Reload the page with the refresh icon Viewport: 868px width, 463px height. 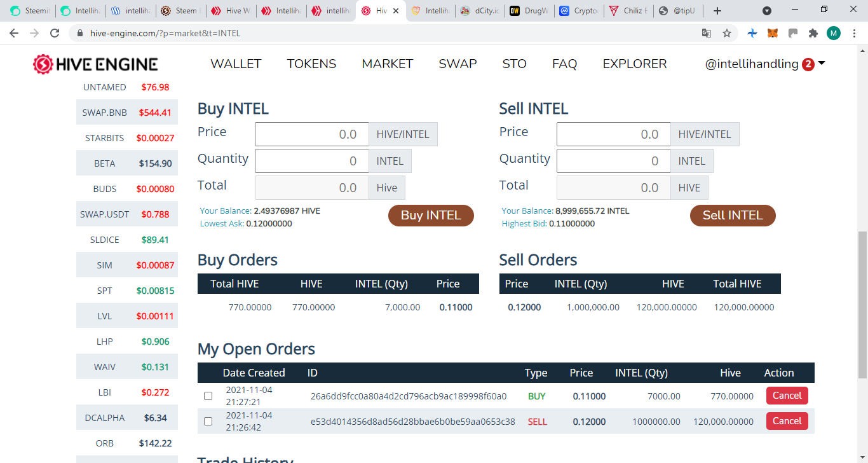[55, 33]
